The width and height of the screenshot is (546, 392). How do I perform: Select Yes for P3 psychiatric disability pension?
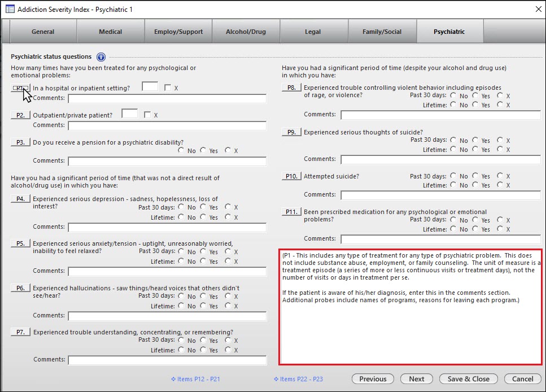point(203,151)
